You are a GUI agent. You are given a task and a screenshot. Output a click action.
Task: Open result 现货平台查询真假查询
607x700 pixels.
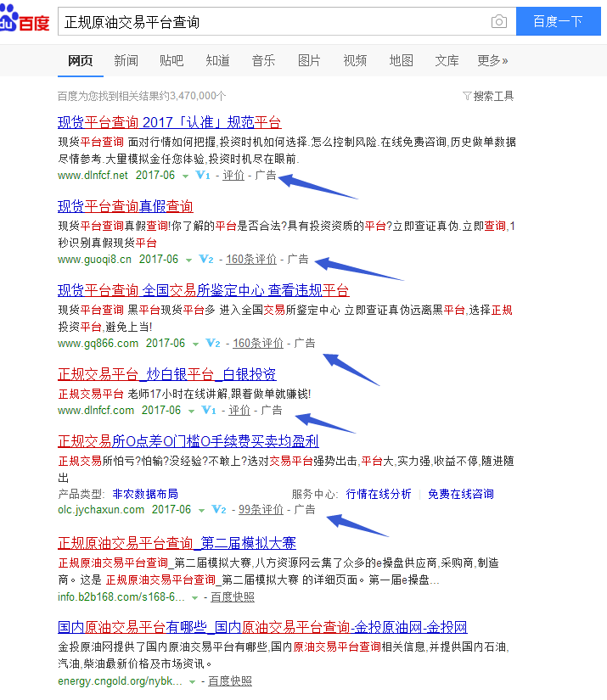coord(125,206)
